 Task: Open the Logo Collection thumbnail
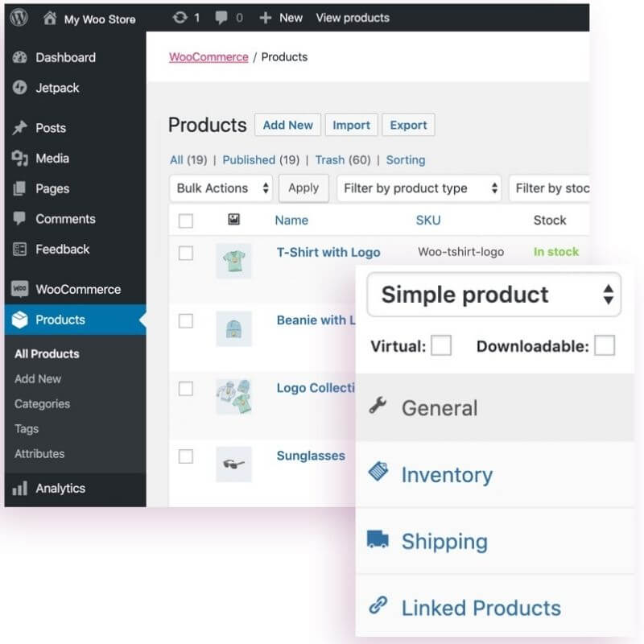point(233,396)
